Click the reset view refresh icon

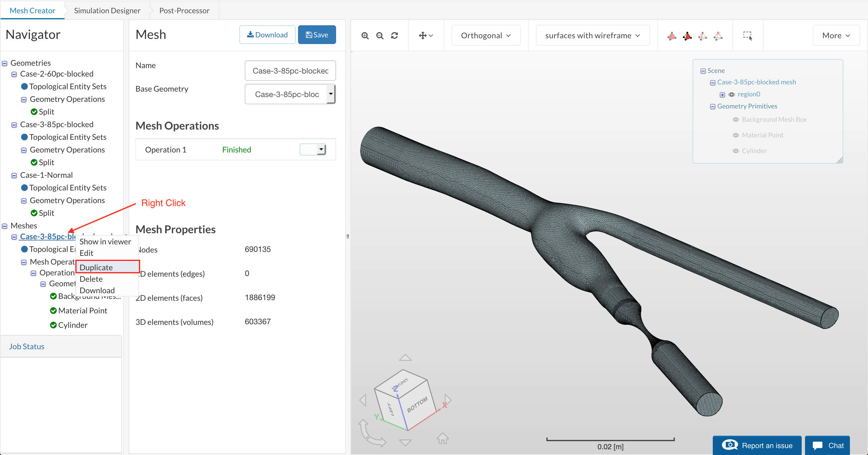395,35
